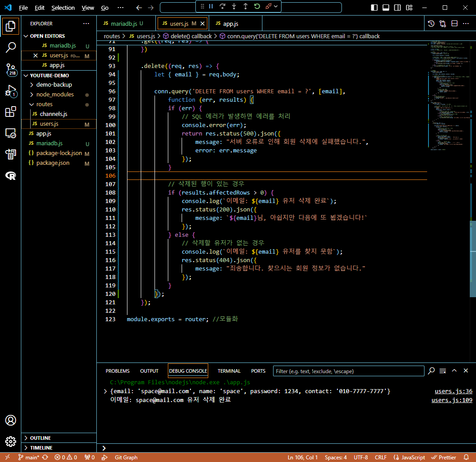Open changes compare icon in editor toolbar
476x462 pixels.
click(x=443, y=24)
